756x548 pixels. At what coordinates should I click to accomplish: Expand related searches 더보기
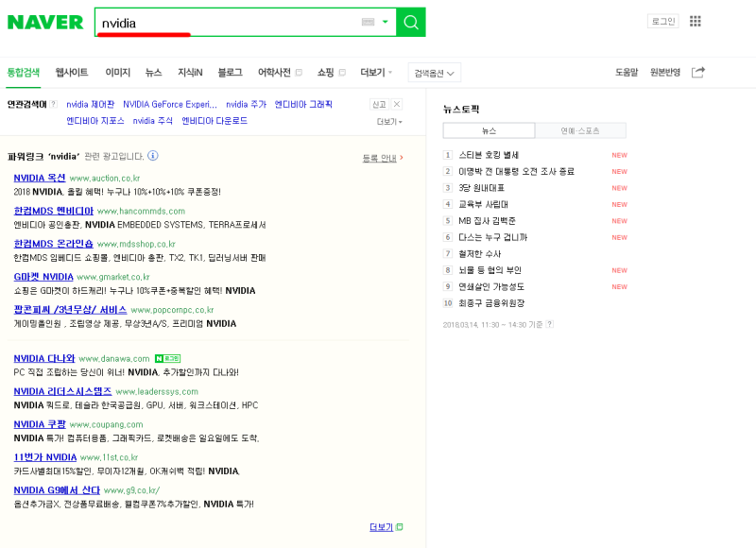[x=389, y=122]
